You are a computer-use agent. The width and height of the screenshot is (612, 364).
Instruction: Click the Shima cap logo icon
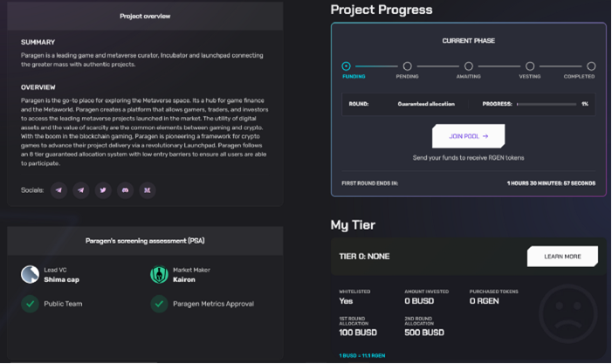30,275
